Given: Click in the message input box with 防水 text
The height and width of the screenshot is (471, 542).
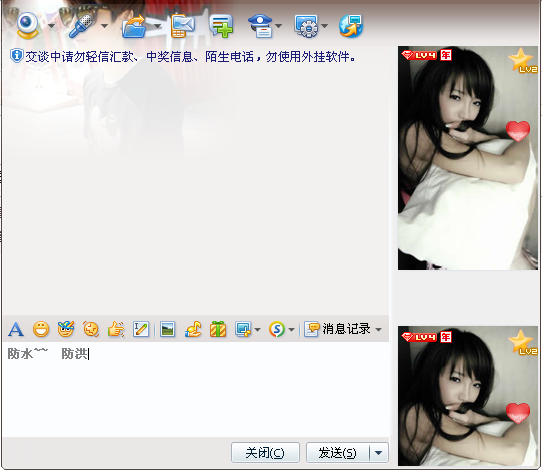Looking at the screenshot, I should pyautogui.click(x=196, y=389).
